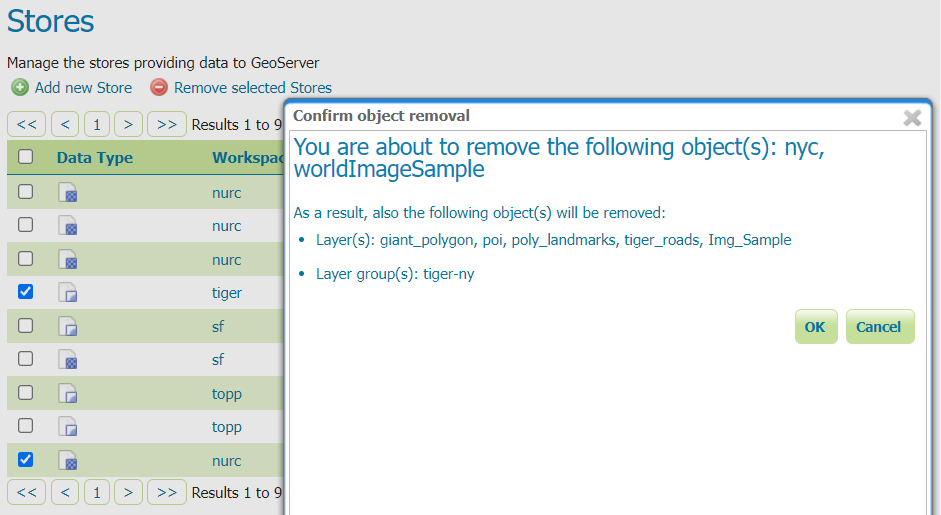
Task: Click the red Remove selected Stores icon
Action: pos(159,88)
